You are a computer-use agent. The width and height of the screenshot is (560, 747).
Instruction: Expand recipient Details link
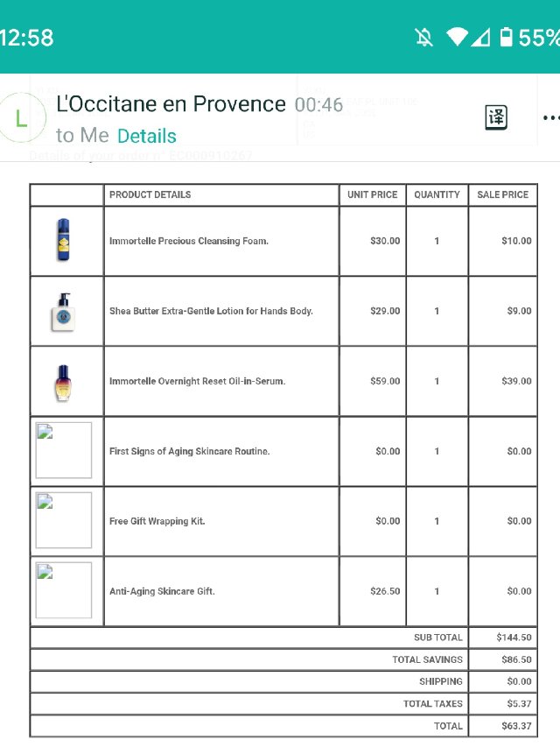(x=147, y=136)
